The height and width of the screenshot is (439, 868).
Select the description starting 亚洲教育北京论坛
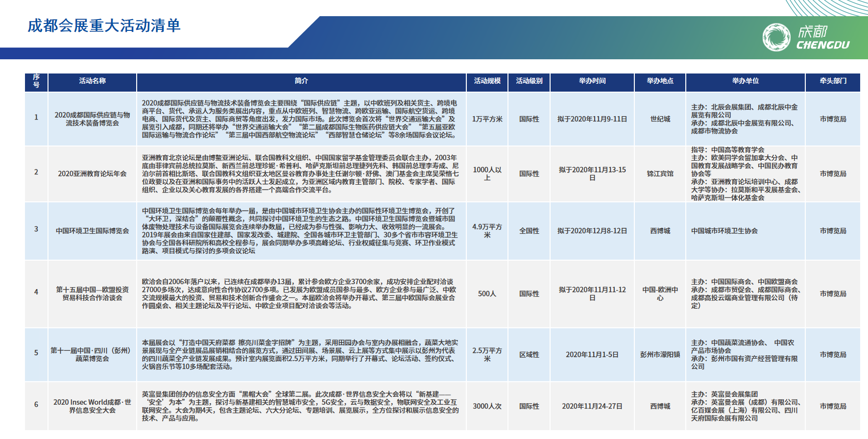pyautogui.click(x=301, y=173)
